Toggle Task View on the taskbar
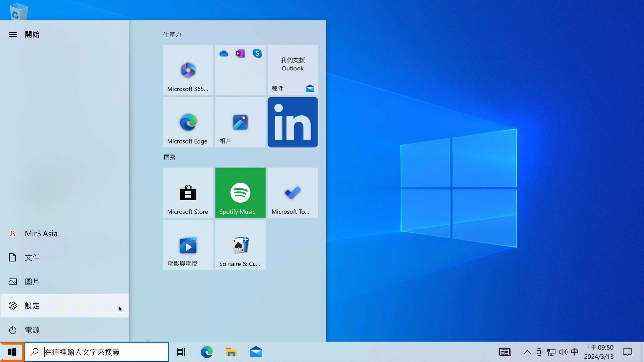The height and width of the screenshot is (362, 644). pos(181,352)
